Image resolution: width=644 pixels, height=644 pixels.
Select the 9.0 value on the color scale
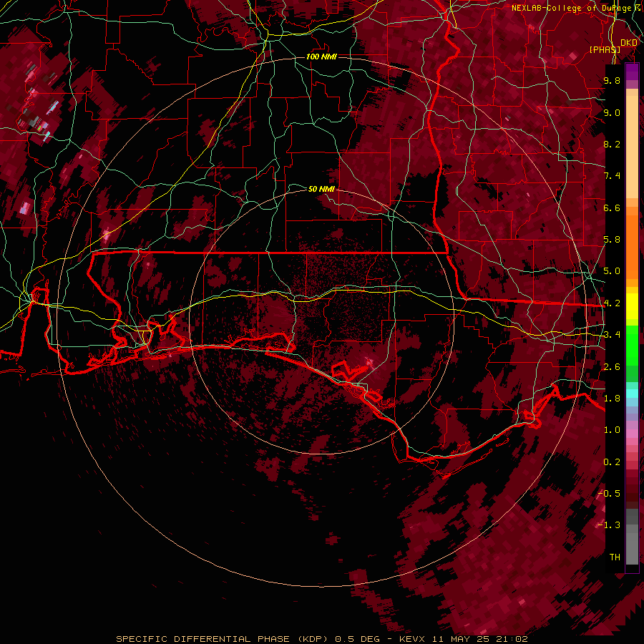(x=612, y=112)
